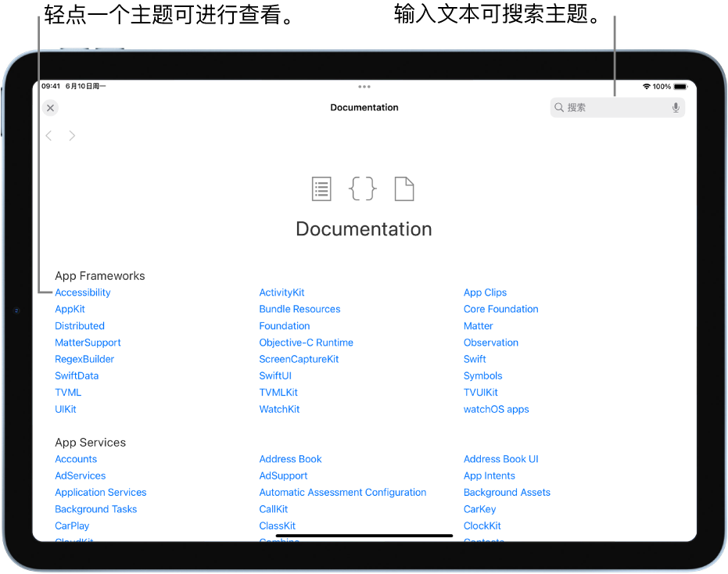The image size is (728, 574).
Task: Select the App Intents link
Action: click(x=490, y=476)
